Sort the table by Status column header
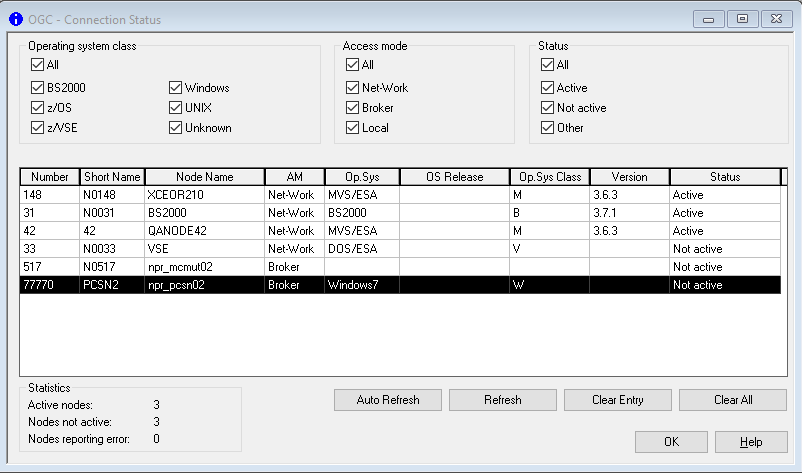Viewport: 802px width, 473px height. 724,177
